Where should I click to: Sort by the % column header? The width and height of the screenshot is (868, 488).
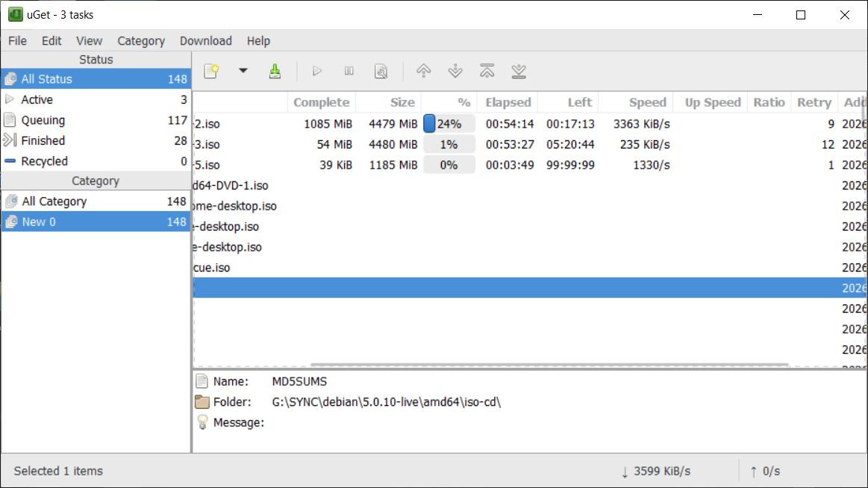tap(449, 102)
